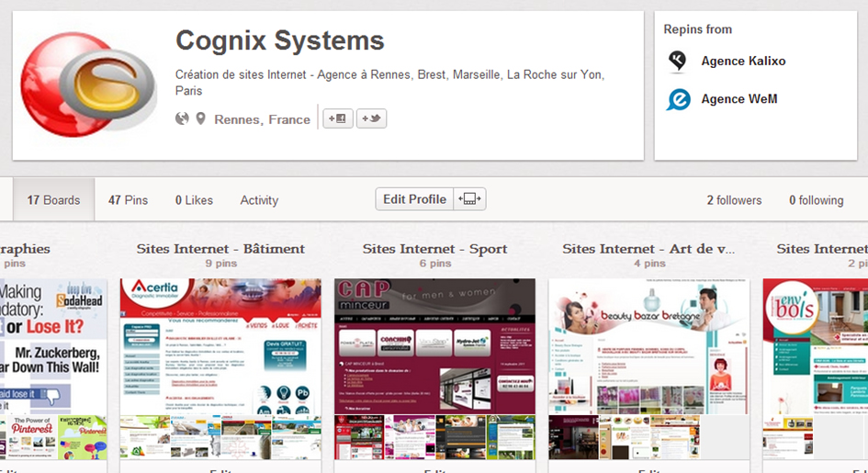View the 2 followers list

(734, 200)
